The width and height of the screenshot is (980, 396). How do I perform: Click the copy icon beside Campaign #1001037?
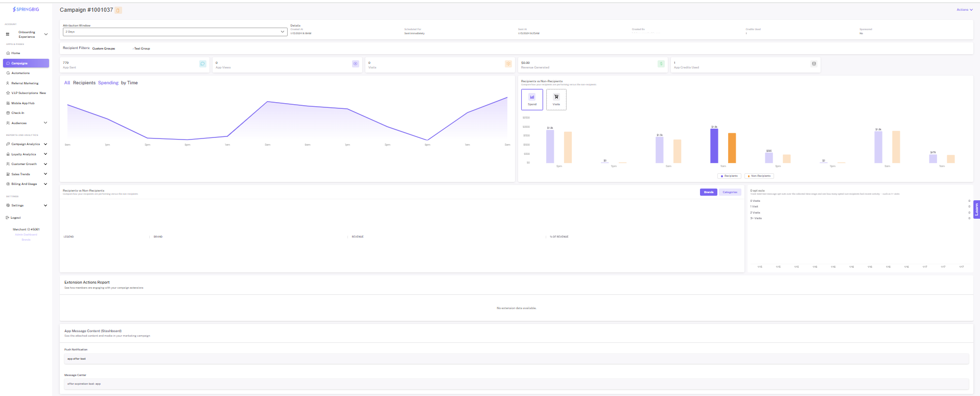[x=118, y=10]
